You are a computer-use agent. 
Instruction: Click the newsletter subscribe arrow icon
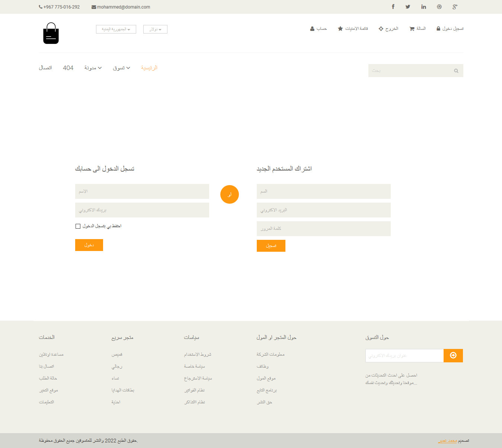click(453, 356)
